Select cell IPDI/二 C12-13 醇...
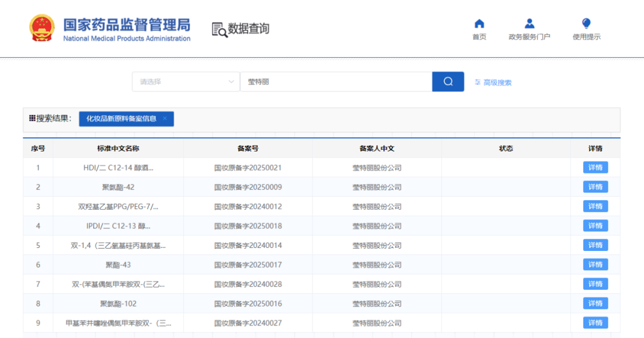 (118, 226)
